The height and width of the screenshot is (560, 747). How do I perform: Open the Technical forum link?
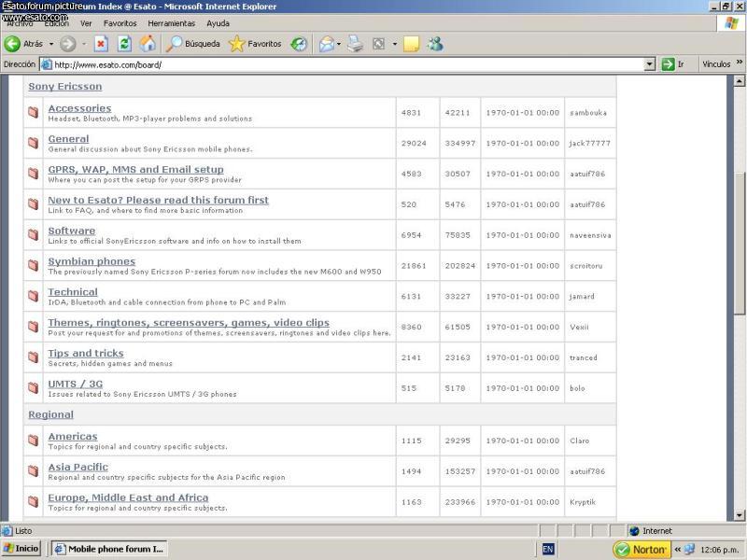[x=73, y=292]
